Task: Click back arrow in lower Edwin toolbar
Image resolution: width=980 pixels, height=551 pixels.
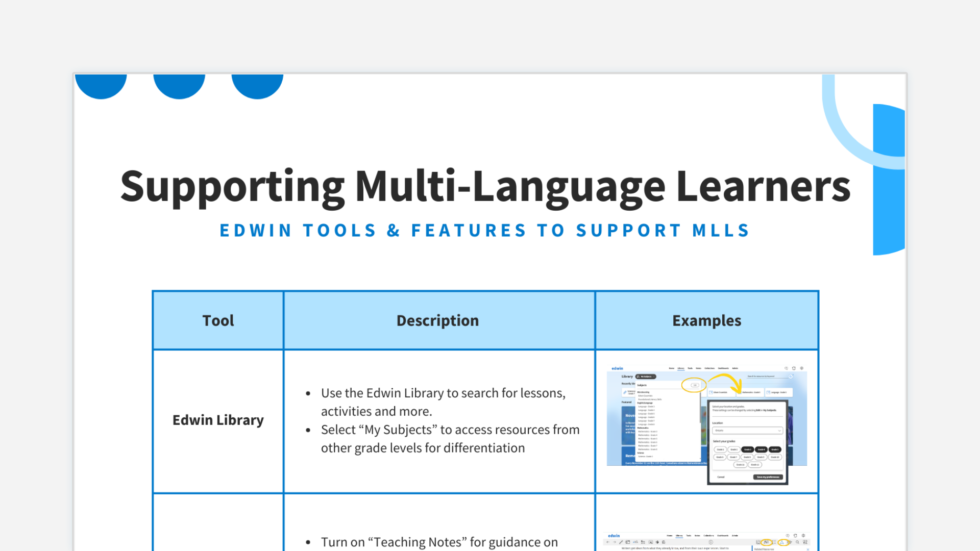Action: [x=608, y=542]
